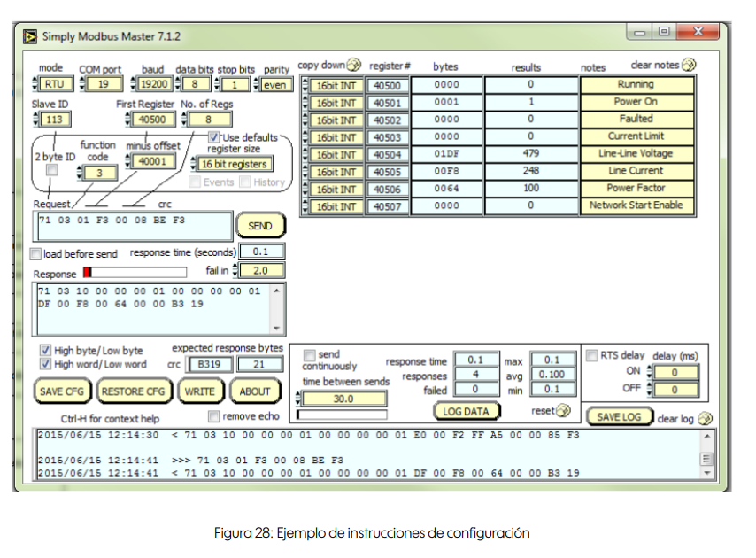This screenshot has width=756, height=558.
Task: Click the RTS ON delay field
Action: tap(675, 372)
